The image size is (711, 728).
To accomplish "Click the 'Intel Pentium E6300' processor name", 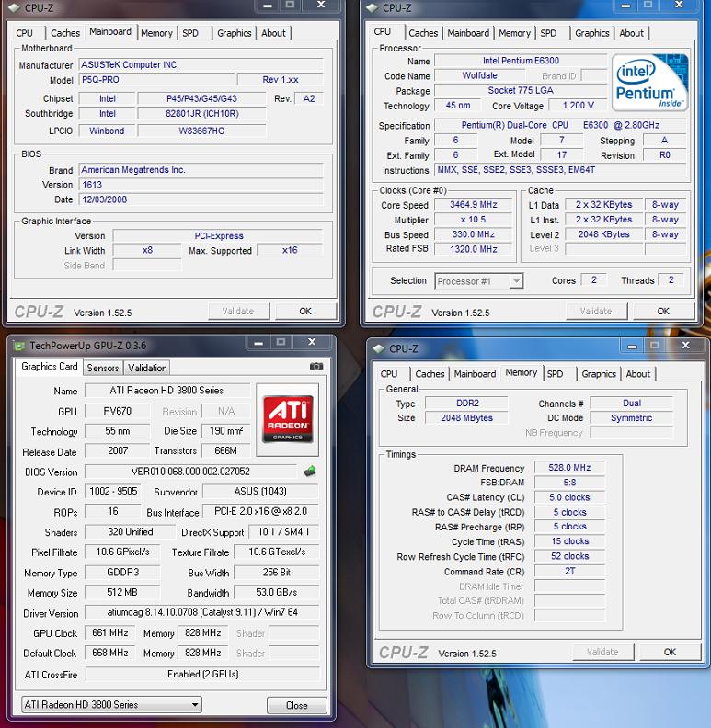I will coord(521,61).
